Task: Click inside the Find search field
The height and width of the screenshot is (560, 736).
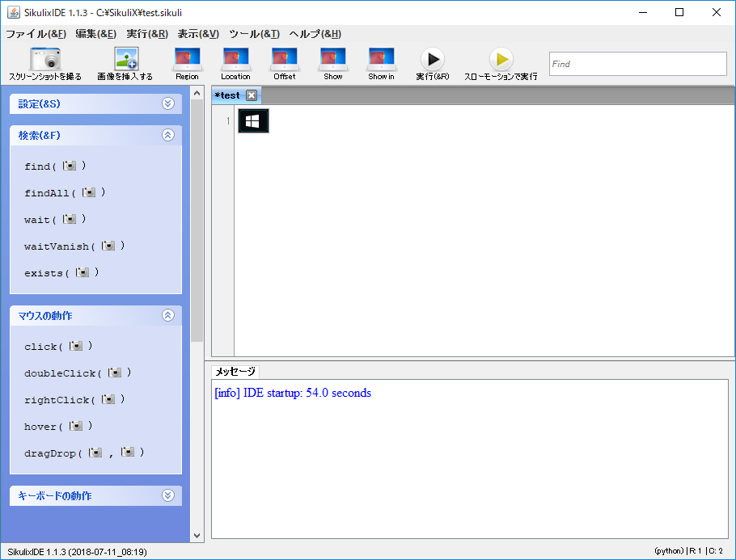Action: pyautogui.click(x=637, y=63)
